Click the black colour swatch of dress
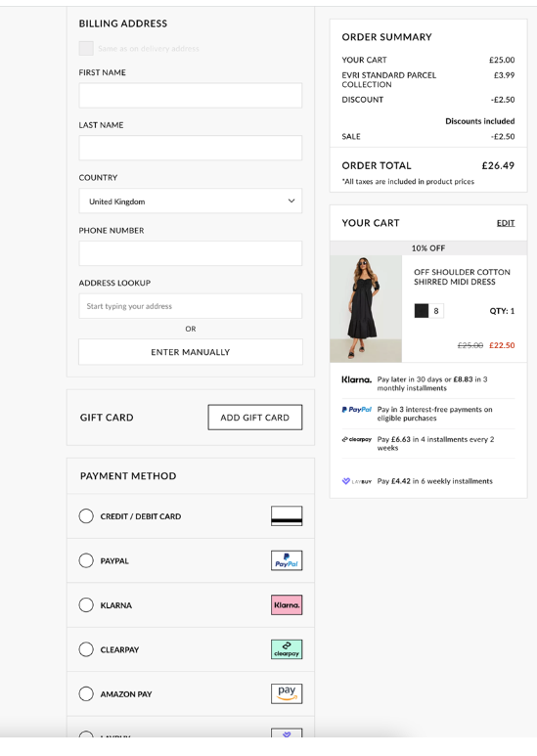 pyautogui.click(x=422, y=310)
